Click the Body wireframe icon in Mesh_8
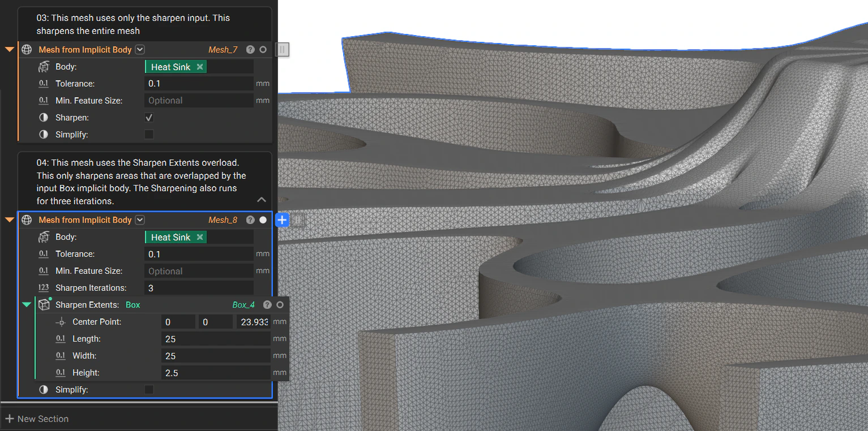Viewport: 868px width, 431px height. (x=44, y=236)
